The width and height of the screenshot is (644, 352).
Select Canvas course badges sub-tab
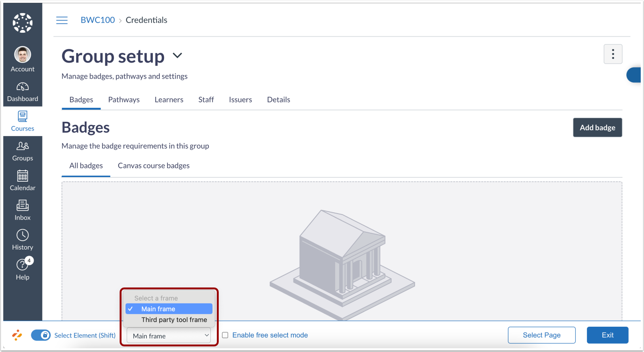coord(154,165)
